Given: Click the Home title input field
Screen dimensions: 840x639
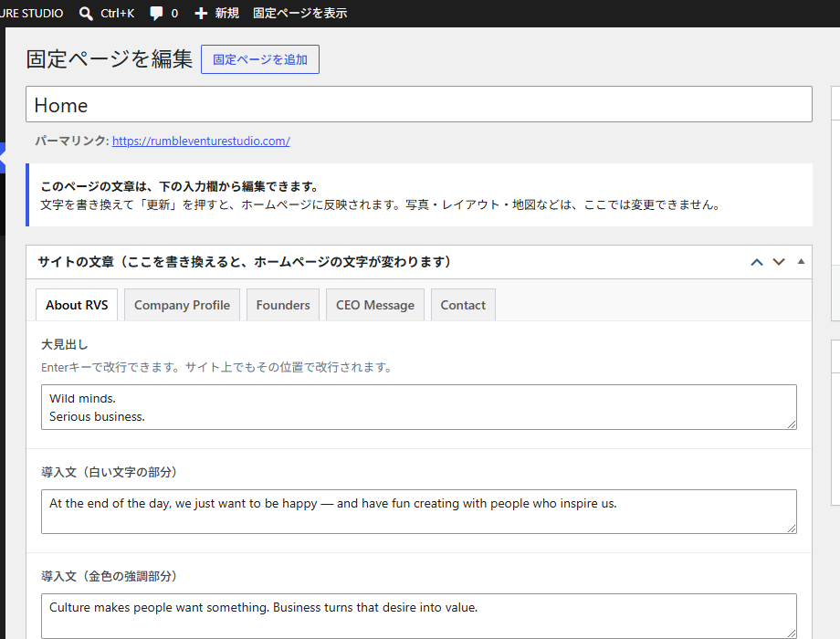Looking at the screenshot, I should [419, 104].
